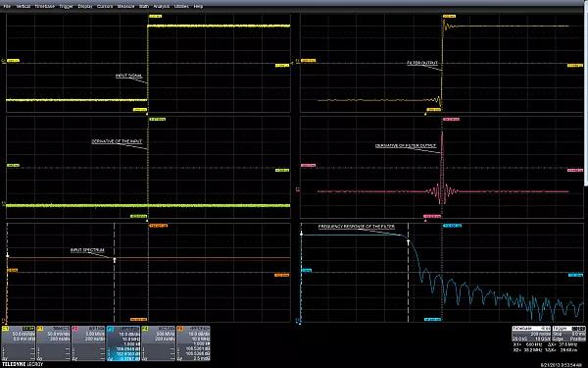This screenshot has width=588, height=368.
Task: Open the Trigger descriptor box
Action: click(568, 334)
